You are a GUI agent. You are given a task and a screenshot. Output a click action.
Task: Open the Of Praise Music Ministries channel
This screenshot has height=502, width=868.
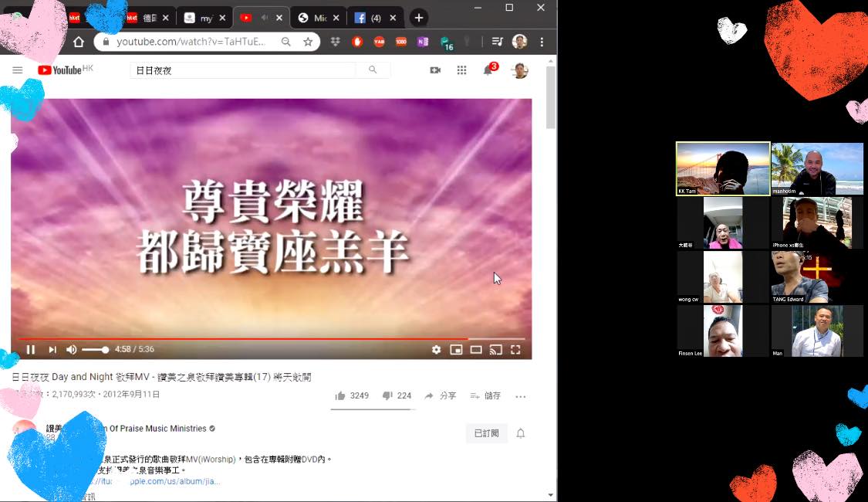click(x=157, y=429)
